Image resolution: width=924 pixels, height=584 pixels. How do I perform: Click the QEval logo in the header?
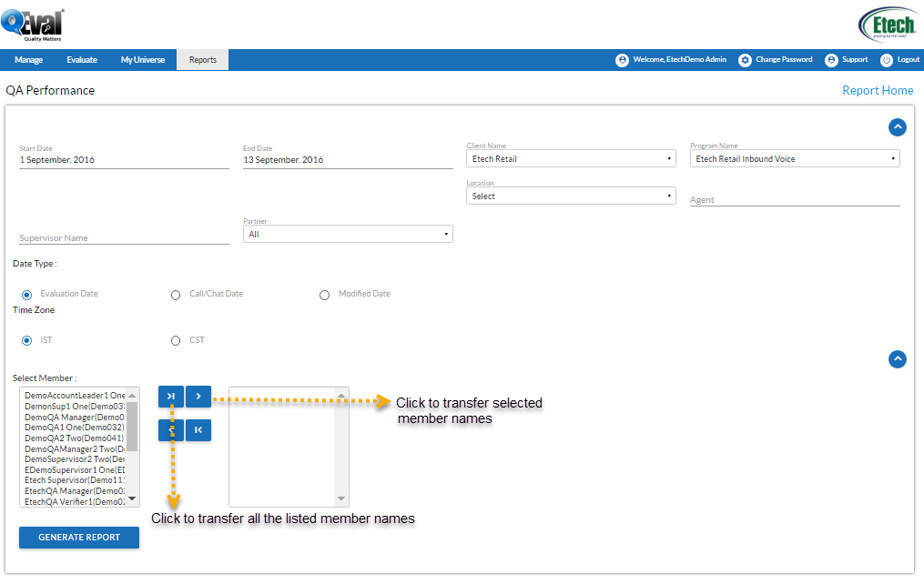click(33, 24)
